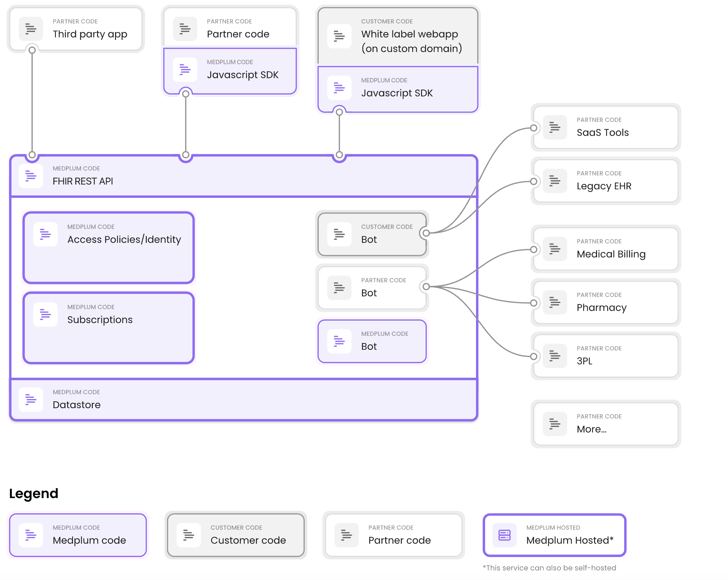
Task: Select 'Medplum Hosted*' legend text
Action: (570, 540)
